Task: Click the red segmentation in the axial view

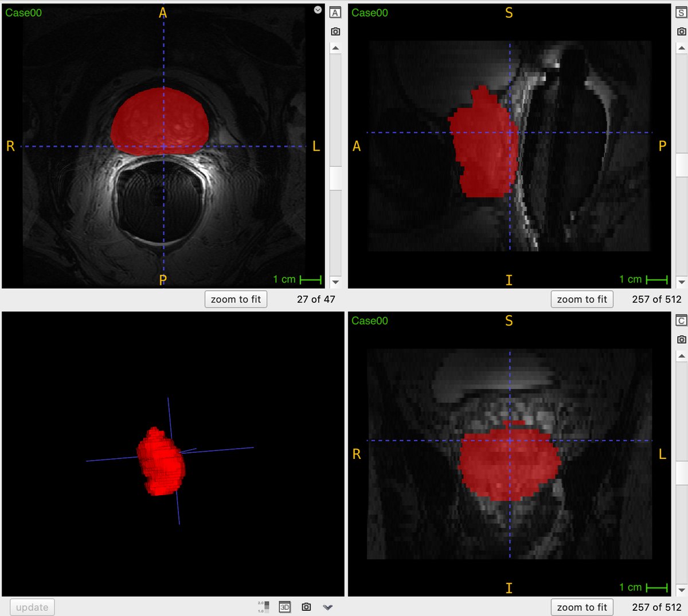Action: pyautogui.click(x=159, y=121)
